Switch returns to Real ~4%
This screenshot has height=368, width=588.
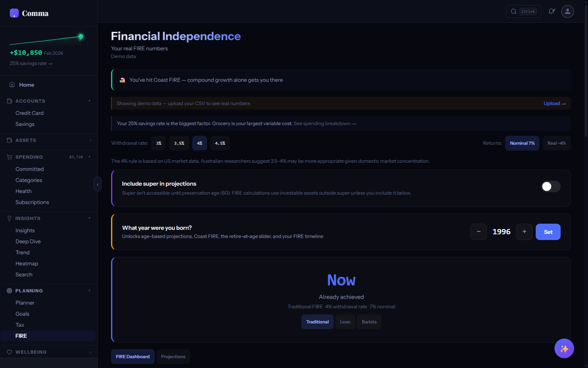557,143
